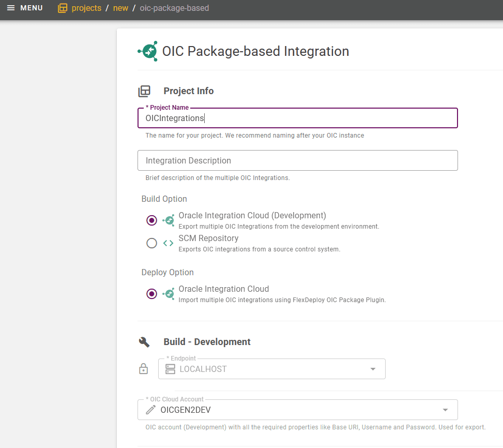Select the SCM Repository radio button
Screen dimensions: 503x448
(x=152, y=243)
